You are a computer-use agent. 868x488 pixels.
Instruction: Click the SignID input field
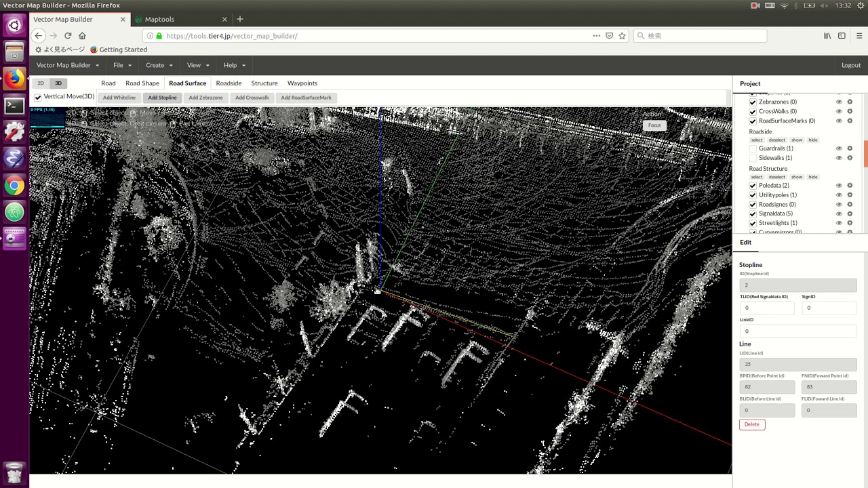(829, 308)
